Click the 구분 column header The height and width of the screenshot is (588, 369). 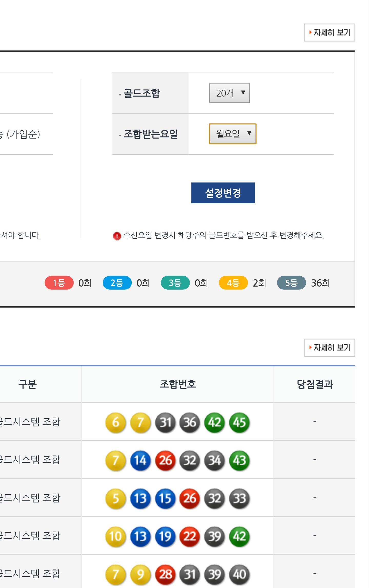(28, 384)
